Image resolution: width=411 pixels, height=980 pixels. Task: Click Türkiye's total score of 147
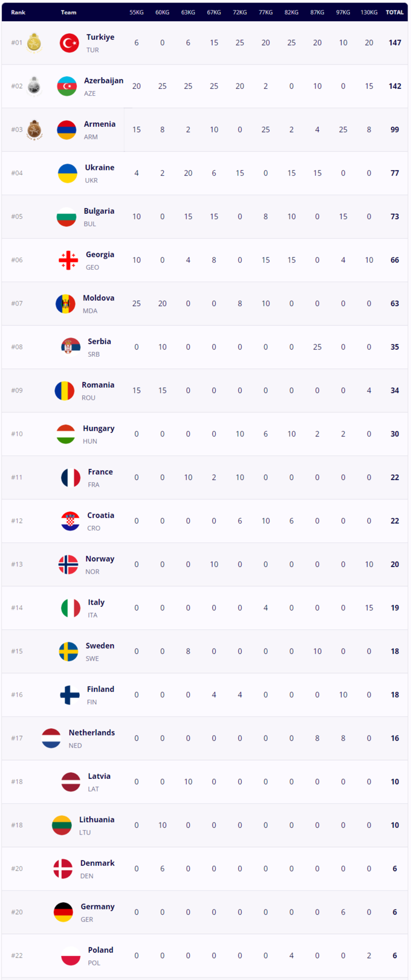(x=395, y=43)
